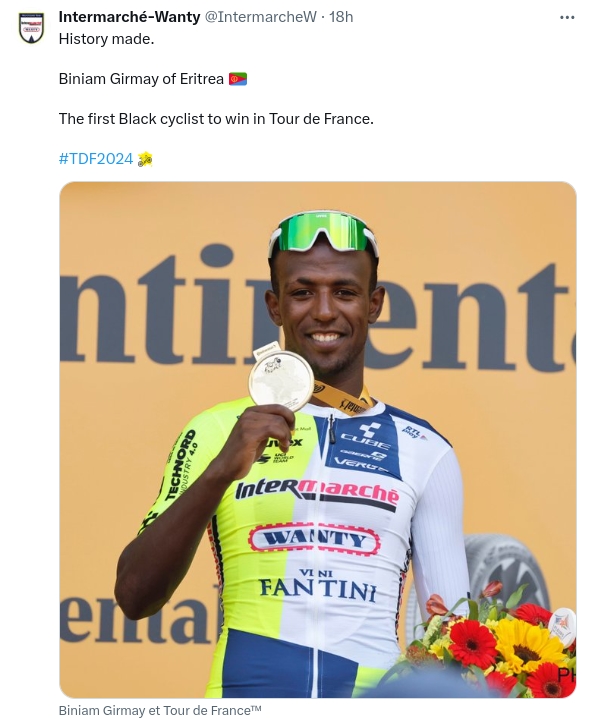Open the podium photo of the cyclist

[x=317, y=440]
